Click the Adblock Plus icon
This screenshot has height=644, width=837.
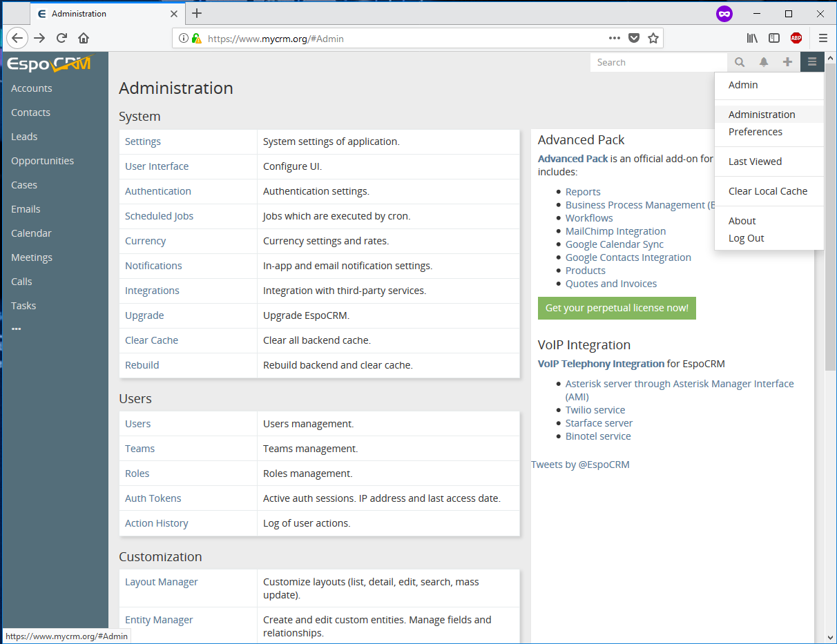click(x=796, y=39)
